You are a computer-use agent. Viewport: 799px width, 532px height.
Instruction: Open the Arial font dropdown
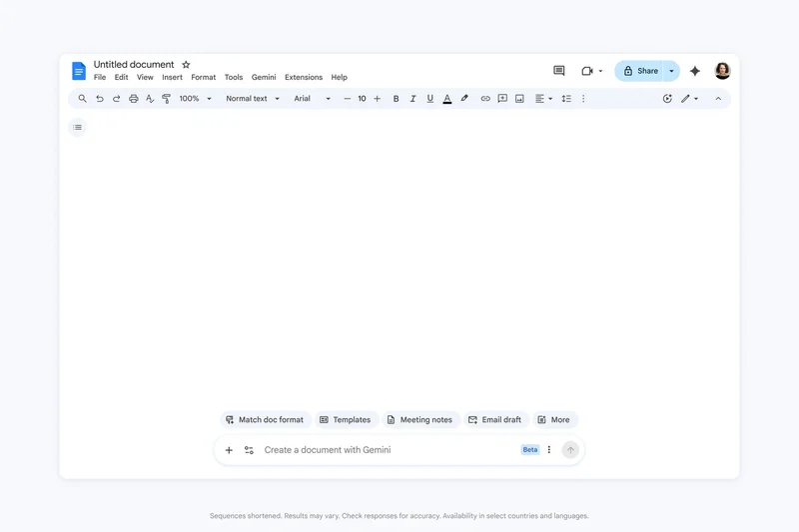[x=312, y=99]
